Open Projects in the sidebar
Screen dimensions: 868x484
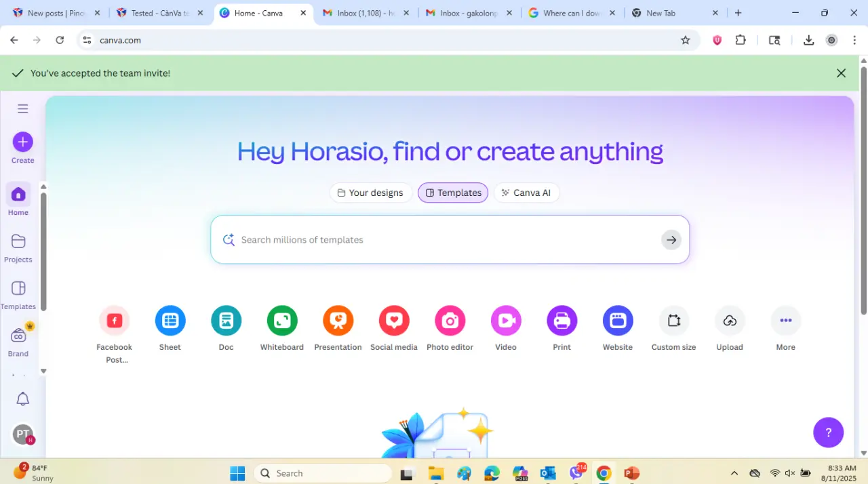click(x=18, y=248)
